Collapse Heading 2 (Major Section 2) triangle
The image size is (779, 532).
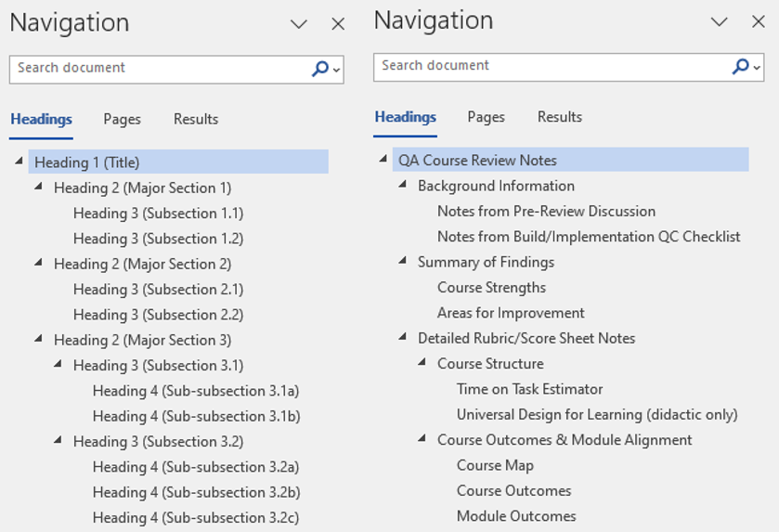pos(39,262)
